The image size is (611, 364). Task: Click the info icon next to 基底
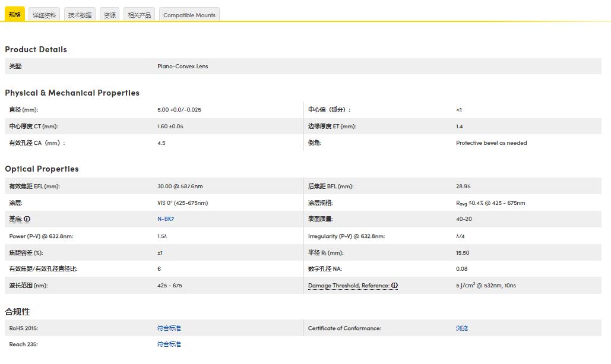[x=27, y=219]
